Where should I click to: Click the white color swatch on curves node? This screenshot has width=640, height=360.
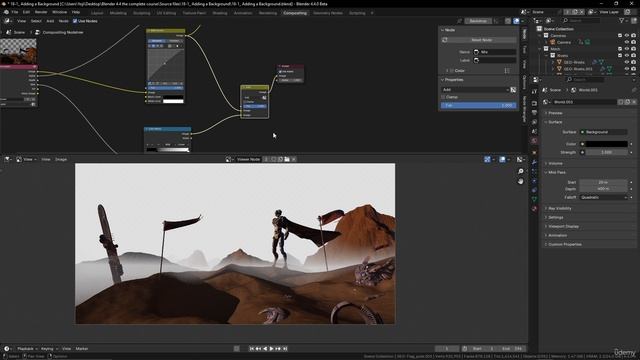173,101
